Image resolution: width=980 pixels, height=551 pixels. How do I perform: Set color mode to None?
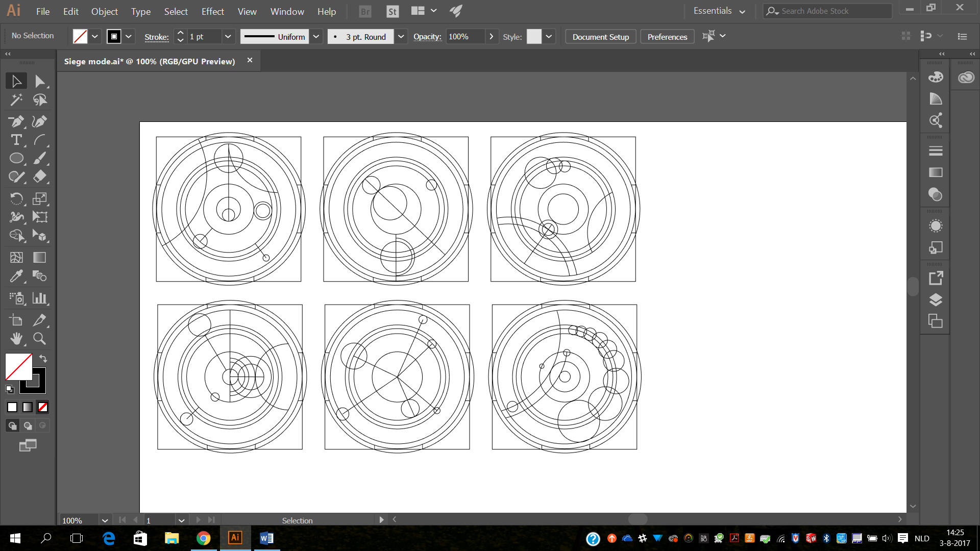coord(43,407)
